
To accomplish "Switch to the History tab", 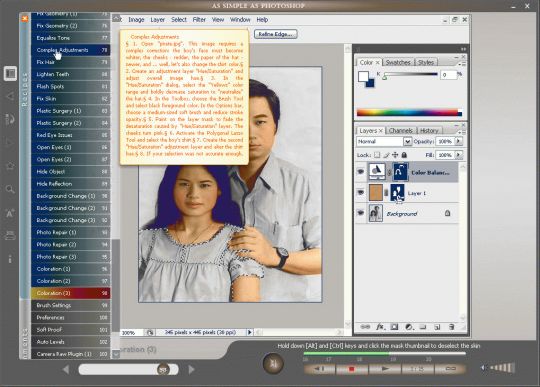I will (x=429, y=130).
